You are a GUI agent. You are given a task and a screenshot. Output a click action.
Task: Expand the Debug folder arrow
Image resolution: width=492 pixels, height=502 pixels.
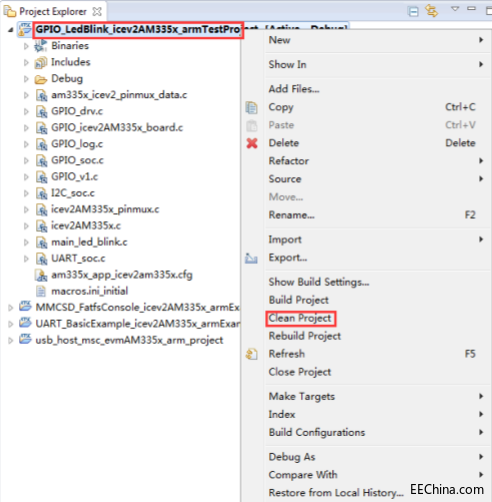(x=26, y=79)
